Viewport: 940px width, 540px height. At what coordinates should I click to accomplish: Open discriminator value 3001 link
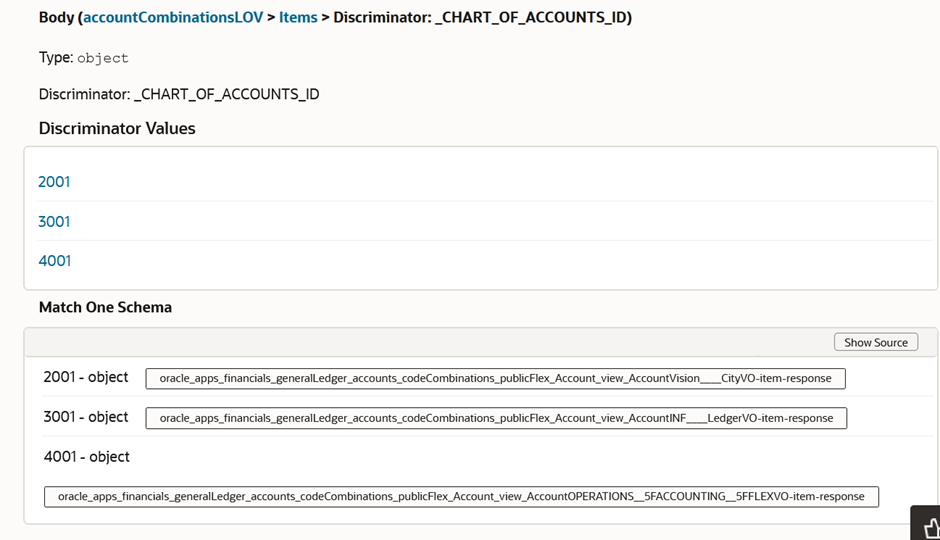(54, 221)
